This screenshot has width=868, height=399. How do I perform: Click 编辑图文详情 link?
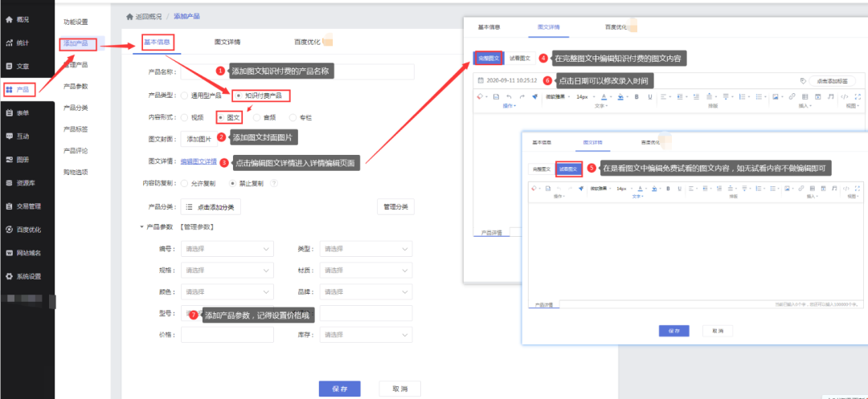pyautogui.click(x=198, y=161)
